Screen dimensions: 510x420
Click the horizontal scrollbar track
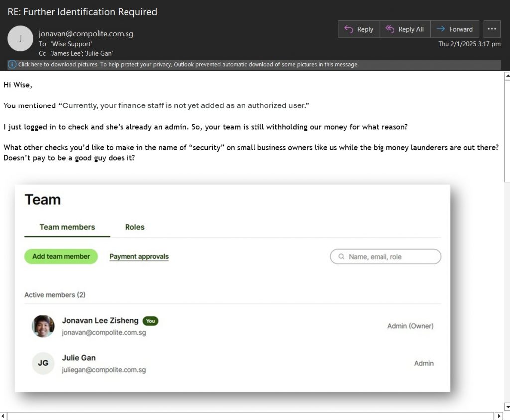point(251,416)
